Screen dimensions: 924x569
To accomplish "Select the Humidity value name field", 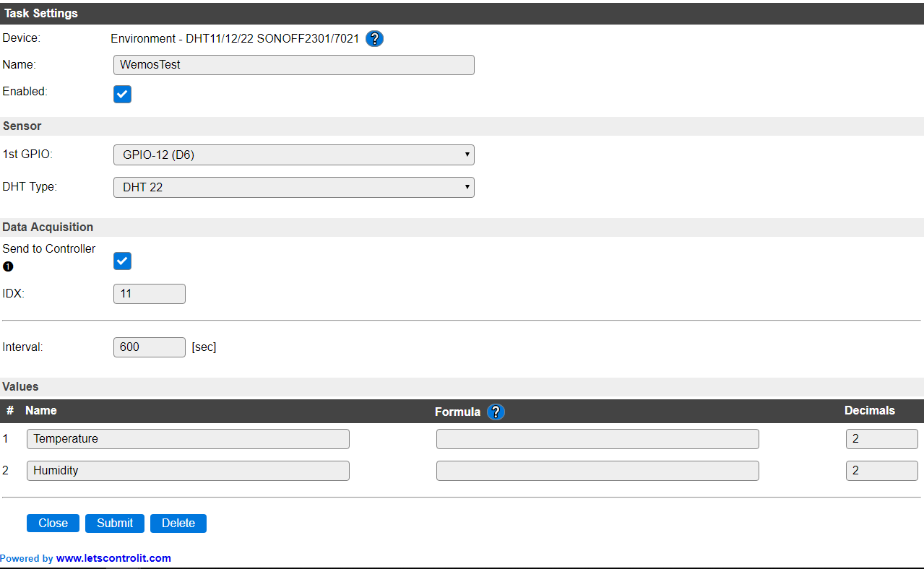I will point(188,471).
